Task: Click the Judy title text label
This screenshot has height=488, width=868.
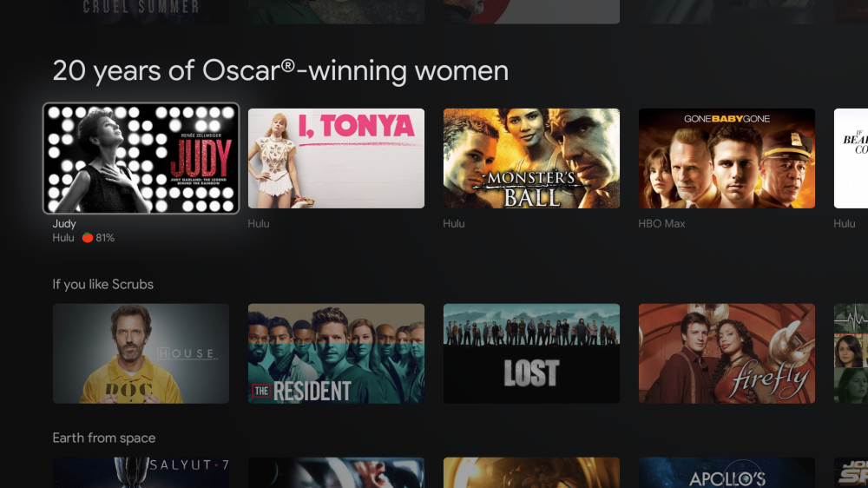Action: (64, 224)
